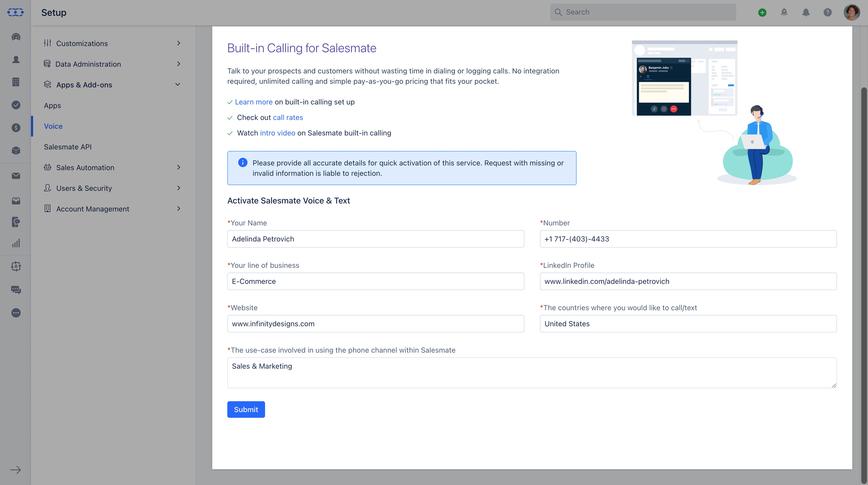This screenshot has width=868, height=485.
Task: Open chat messages icon in sidebar
Action: coord(16,290)
